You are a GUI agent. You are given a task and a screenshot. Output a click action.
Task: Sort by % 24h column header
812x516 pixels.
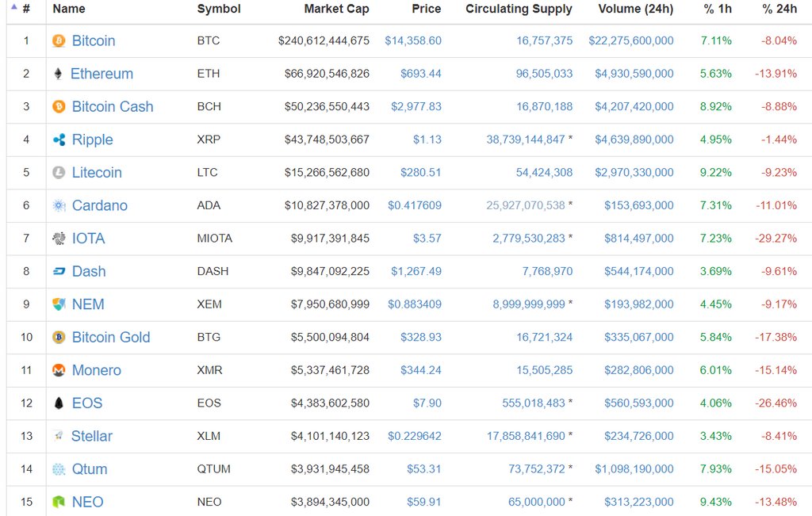pos(779,9)
